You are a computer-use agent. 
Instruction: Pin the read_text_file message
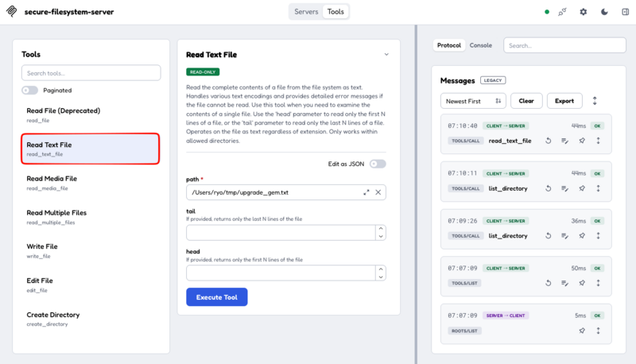pos(582,141)
